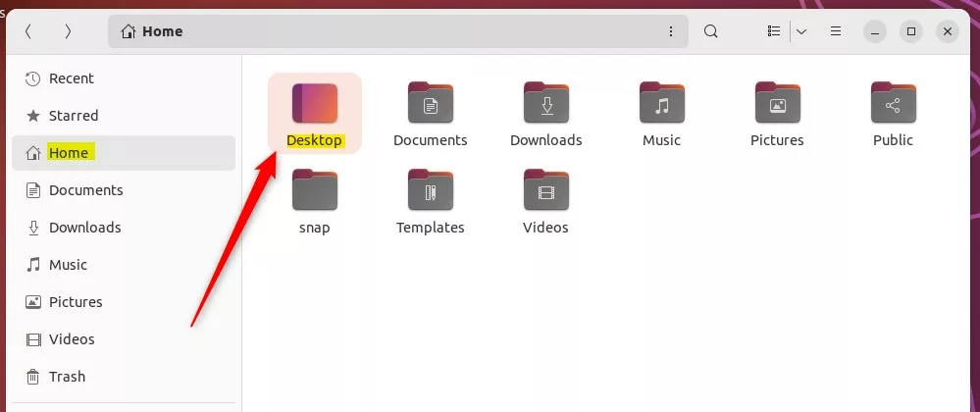Select Documents in the sidebar
The image size is (980, 412).
[x=124, y=190]
